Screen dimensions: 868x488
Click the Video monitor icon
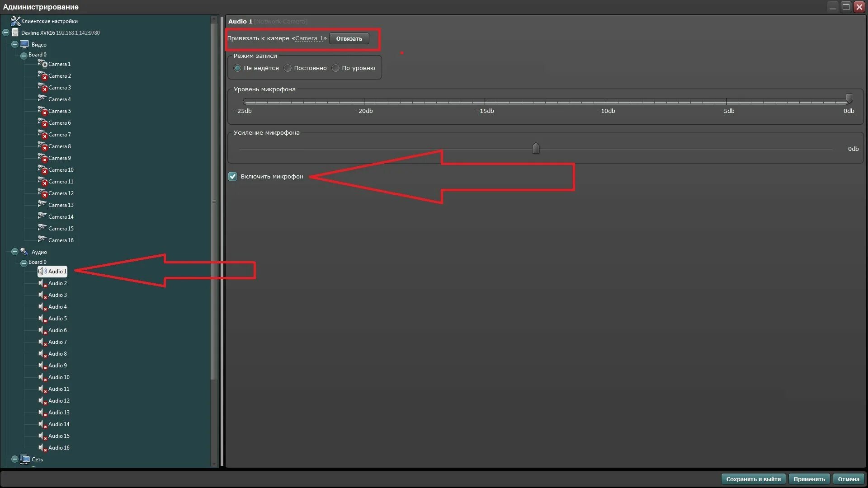24,44
